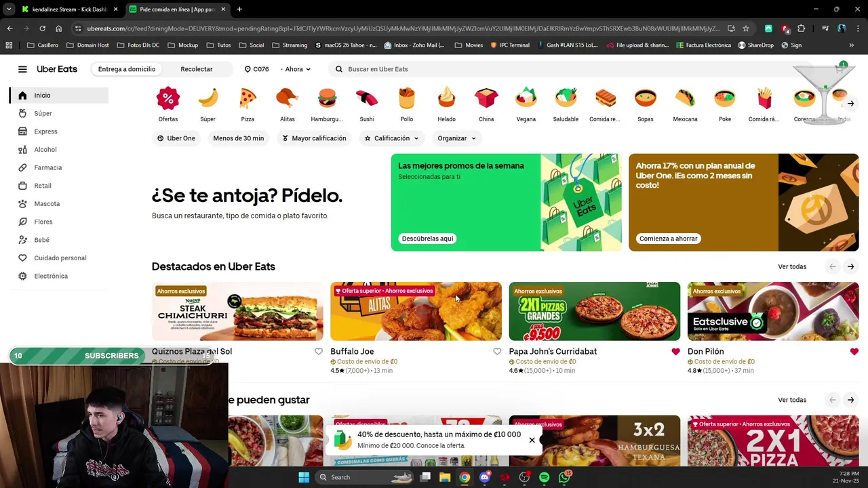The height and width of the screenshot is (488, 868).
Task: Open Spotify from the taskbar
Action: coord(544,477)
